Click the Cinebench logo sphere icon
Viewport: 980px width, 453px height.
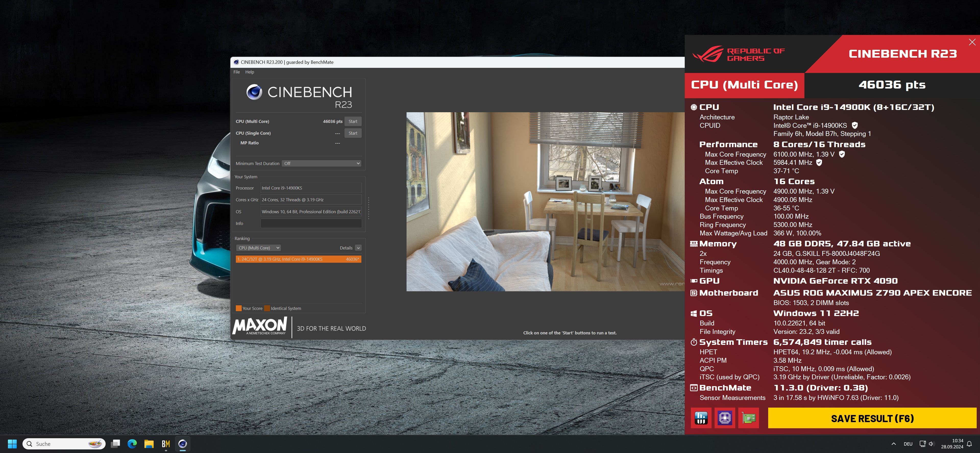[254, 92]
